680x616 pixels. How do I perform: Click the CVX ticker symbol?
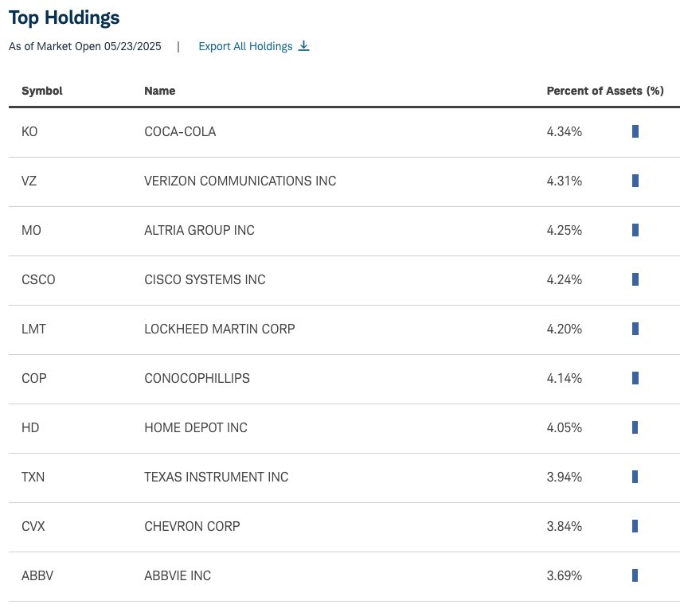[x=33, y=526]
